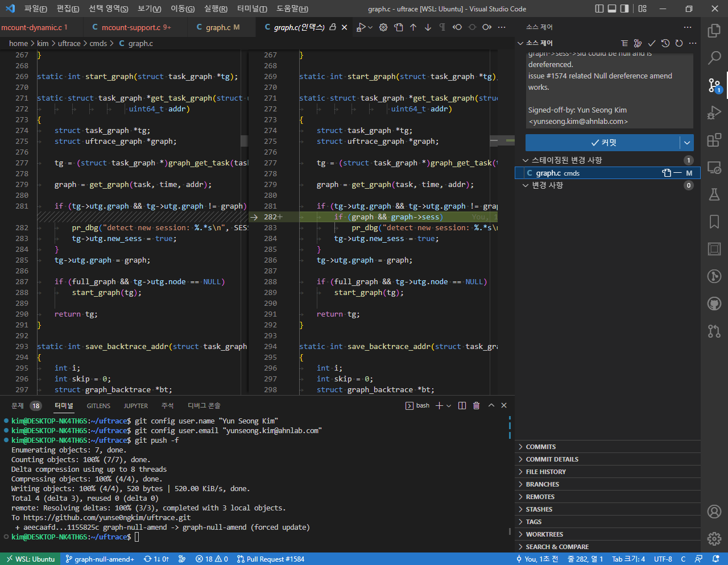Viewport: 728px width, 565px height.
Task: Open the history icon in source control header
Action: [665, 43]
